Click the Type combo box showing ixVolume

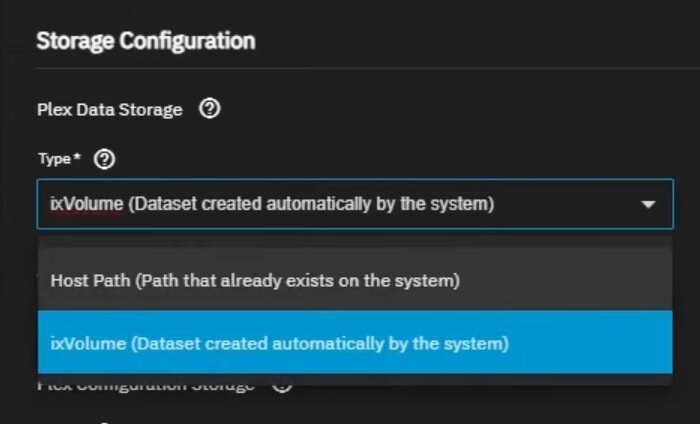point(340,205)
